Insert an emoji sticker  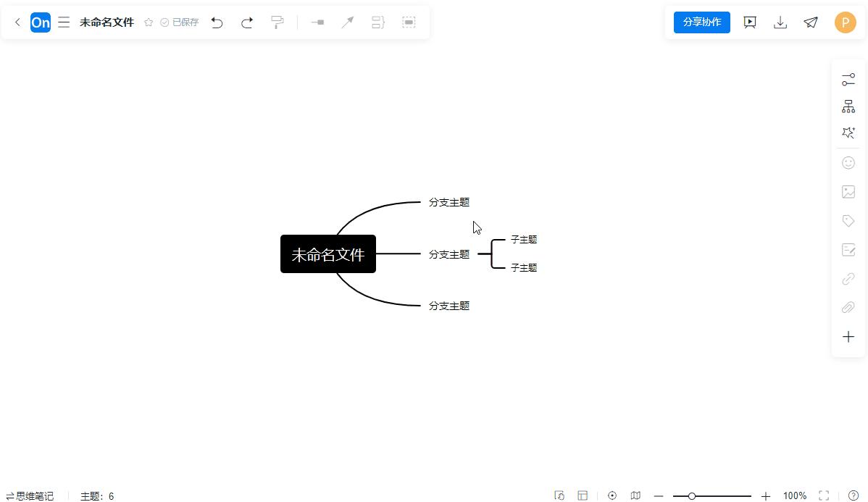(848, 162)
